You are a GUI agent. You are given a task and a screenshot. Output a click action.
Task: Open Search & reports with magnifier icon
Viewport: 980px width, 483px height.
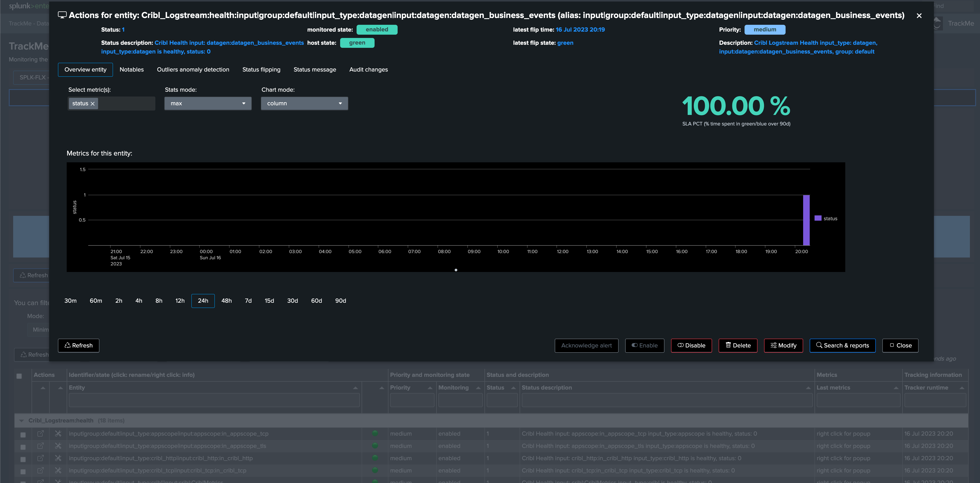(x=842, y=345)
